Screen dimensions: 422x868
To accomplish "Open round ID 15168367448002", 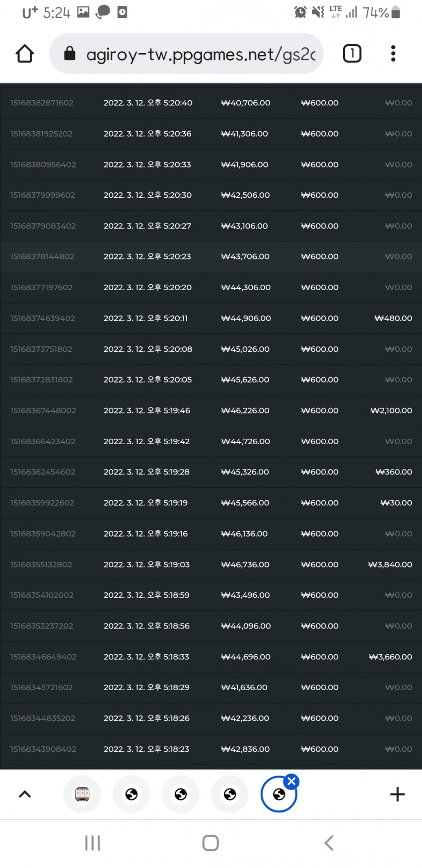I will point(43,410).
